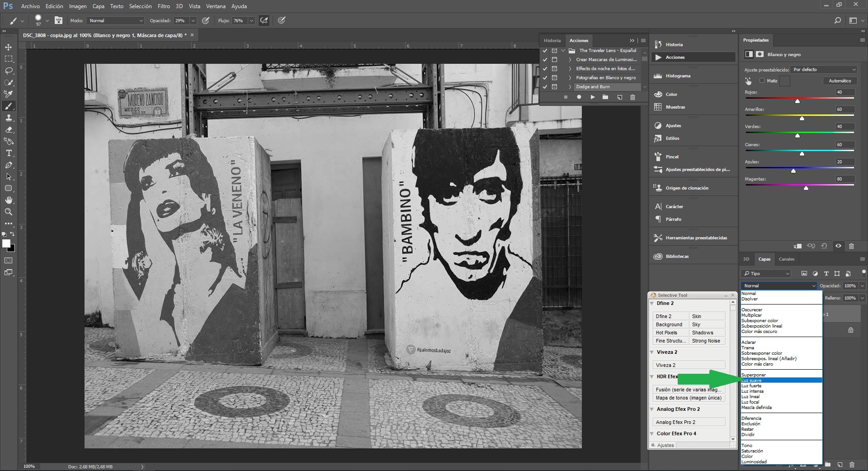This screenshot has height=471, width=868.
Task: Click the Analog Efex Pro 2 button
Action: tap(689, 422)
